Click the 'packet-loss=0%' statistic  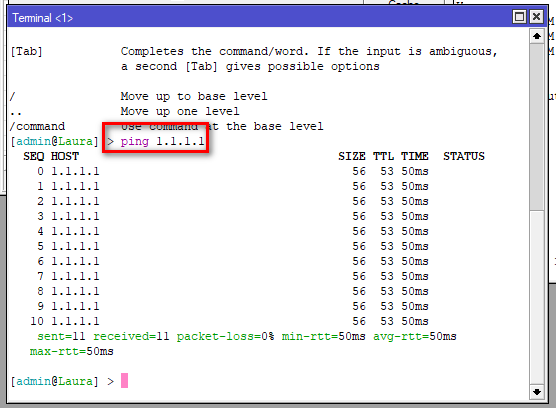226,336
